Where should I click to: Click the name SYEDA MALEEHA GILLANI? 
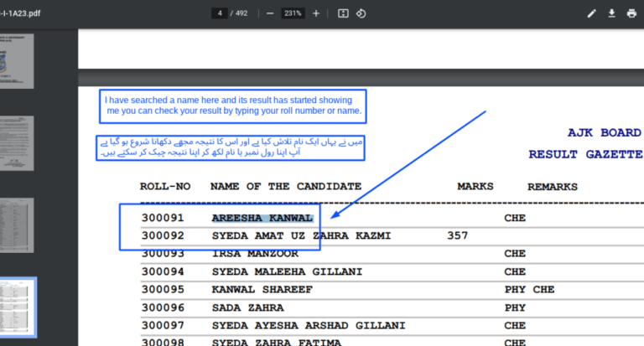click(x=287, y=271)
